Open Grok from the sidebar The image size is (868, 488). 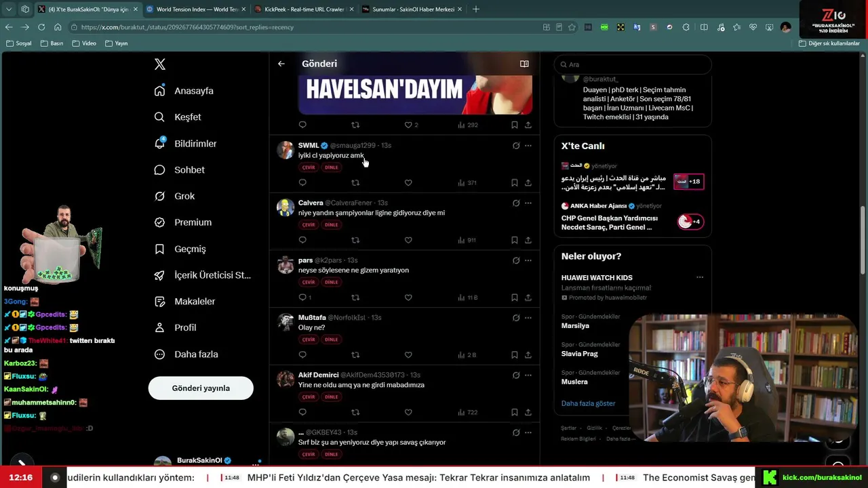175,196
